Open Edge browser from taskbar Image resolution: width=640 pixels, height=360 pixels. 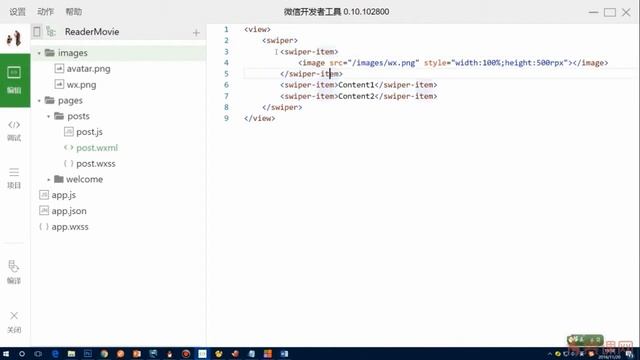click(x=55, y=354)
